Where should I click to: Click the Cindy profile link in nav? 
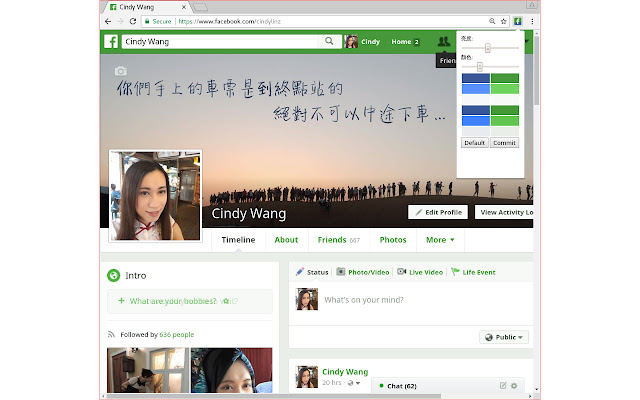(x=371, y=42)
